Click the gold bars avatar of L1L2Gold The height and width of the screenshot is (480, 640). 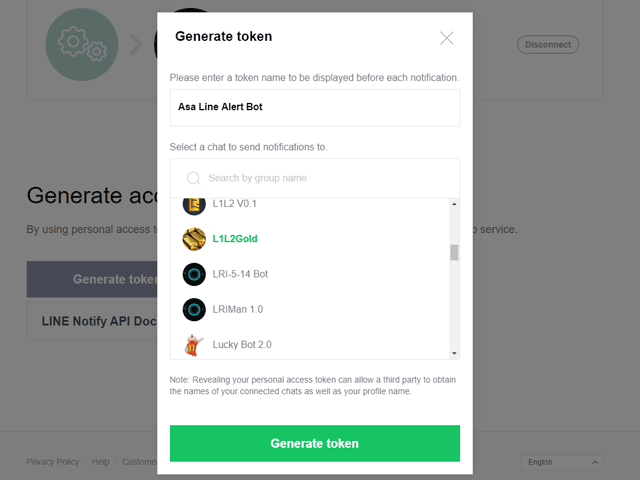[194, 239]
